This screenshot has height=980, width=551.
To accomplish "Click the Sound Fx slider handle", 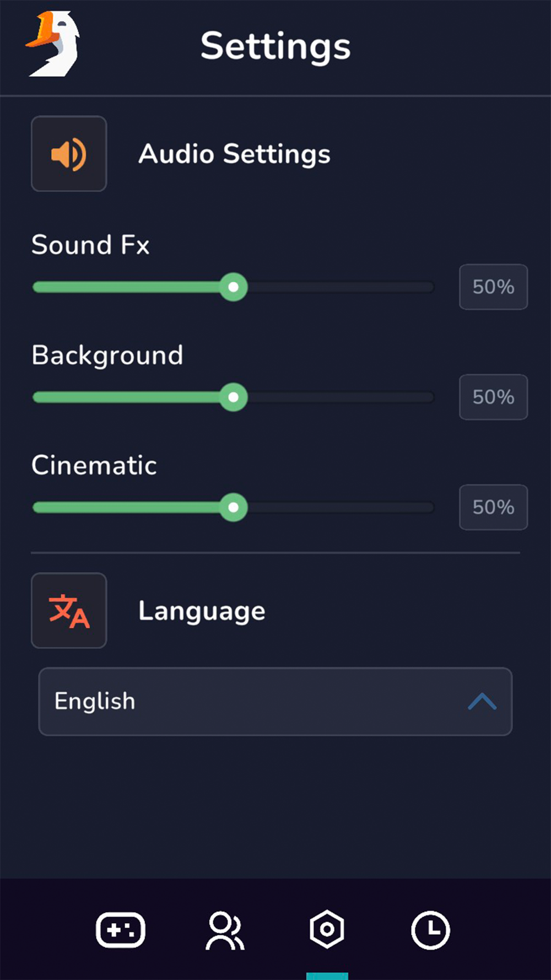I will [234, 287].
